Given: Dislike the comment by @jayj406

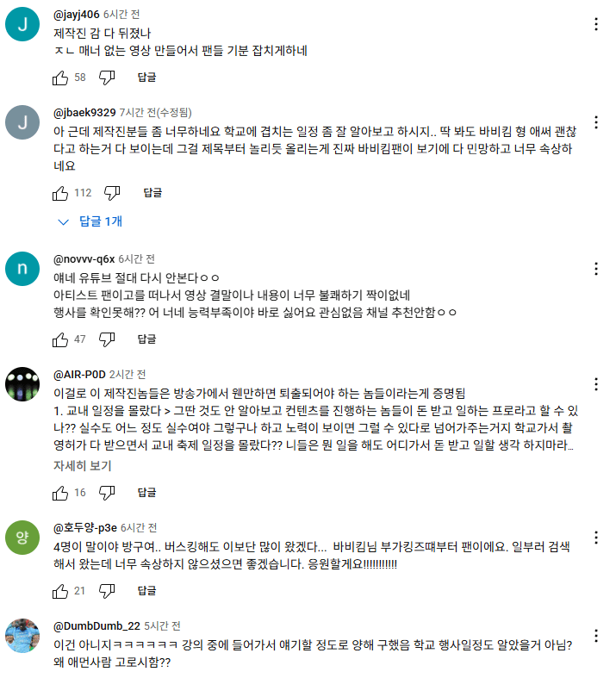Looking at the screenshot, I should click(x=107, y=78).
